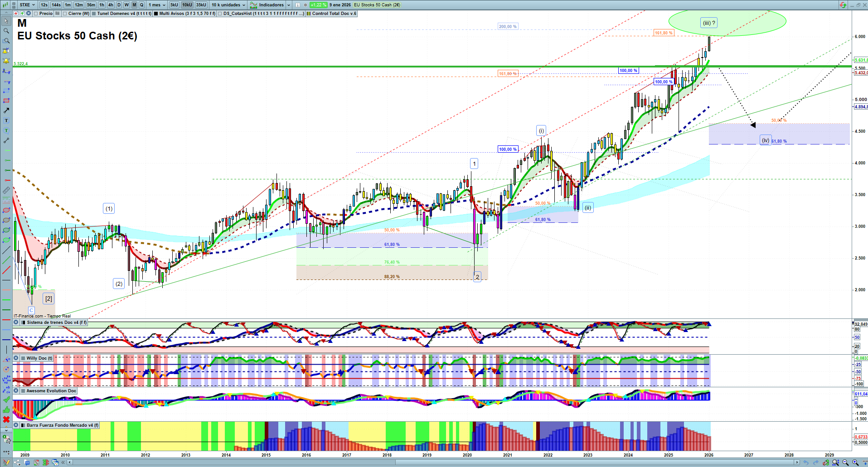
Task: Select the red rectangle drawing tool
Action: click(x=6, y=101)
